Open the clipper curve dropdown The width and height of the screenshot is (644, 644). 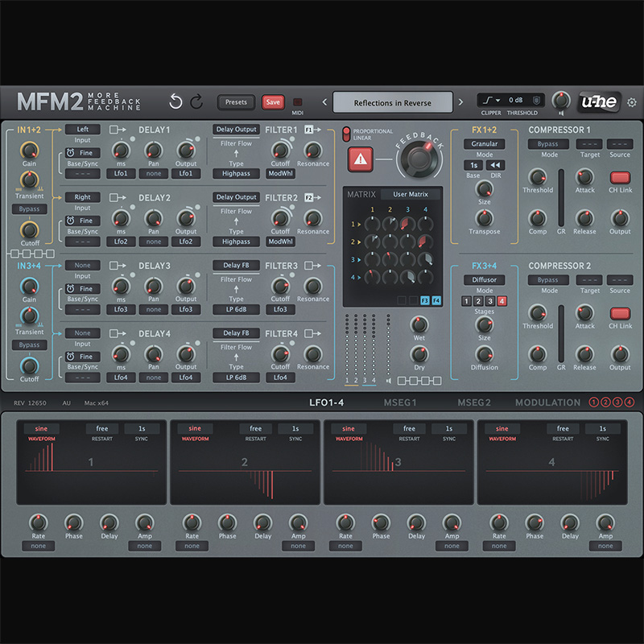491,100
